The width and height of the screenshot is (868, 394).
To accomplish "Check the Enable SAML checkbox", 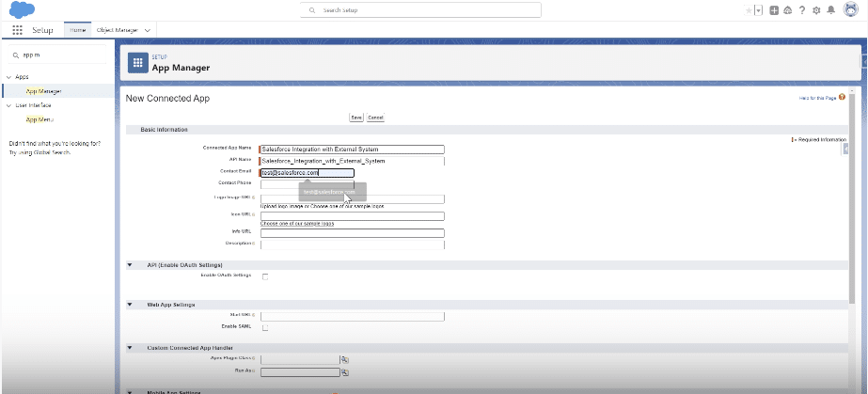I will click(265, 327).
